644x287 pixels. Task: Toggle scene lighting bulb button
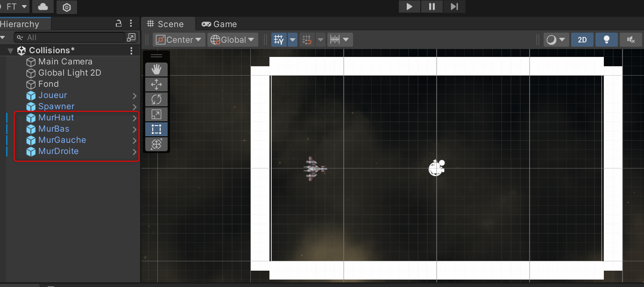point(607,40)
